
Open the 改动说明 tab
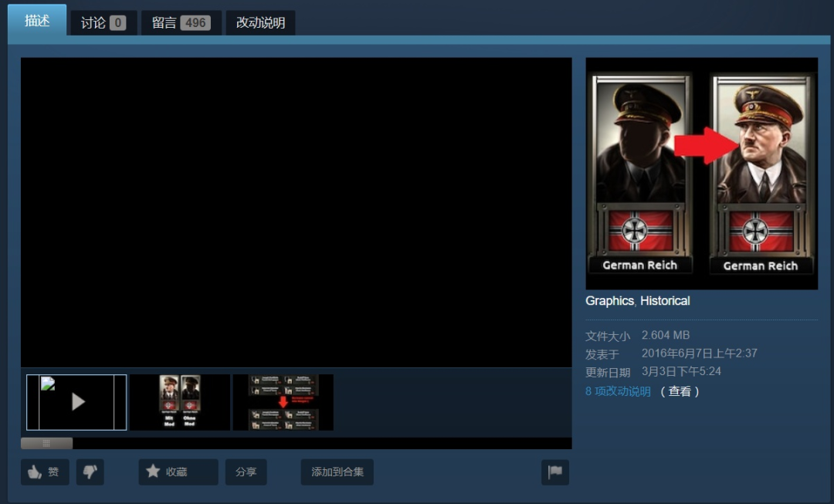tap(261, 23)
